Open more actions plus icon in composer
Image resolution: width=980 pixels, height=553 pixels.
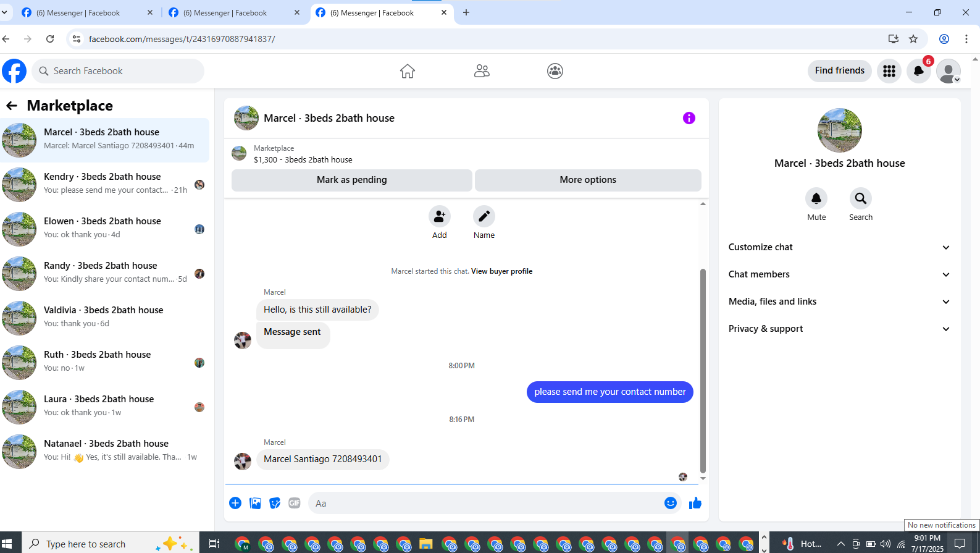coord(235,503)
